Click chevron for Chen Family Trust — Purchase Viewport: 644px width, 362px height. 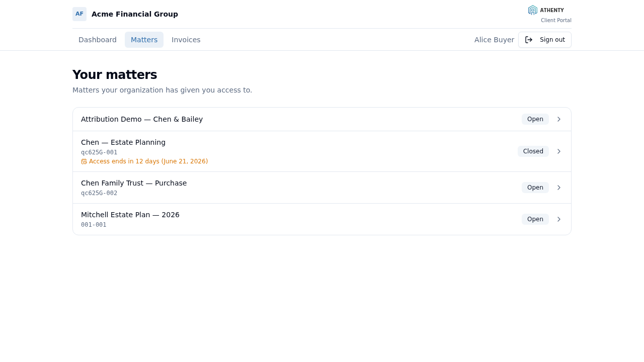tap(558, 188)
